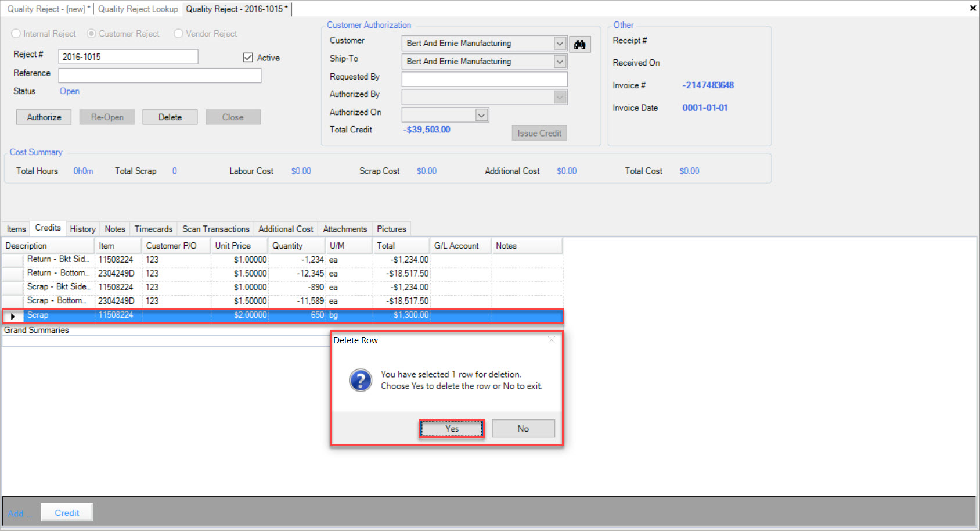Click the Credit button at bottom
The height and width of the screenshot is (531, 980).
(67, 513)
